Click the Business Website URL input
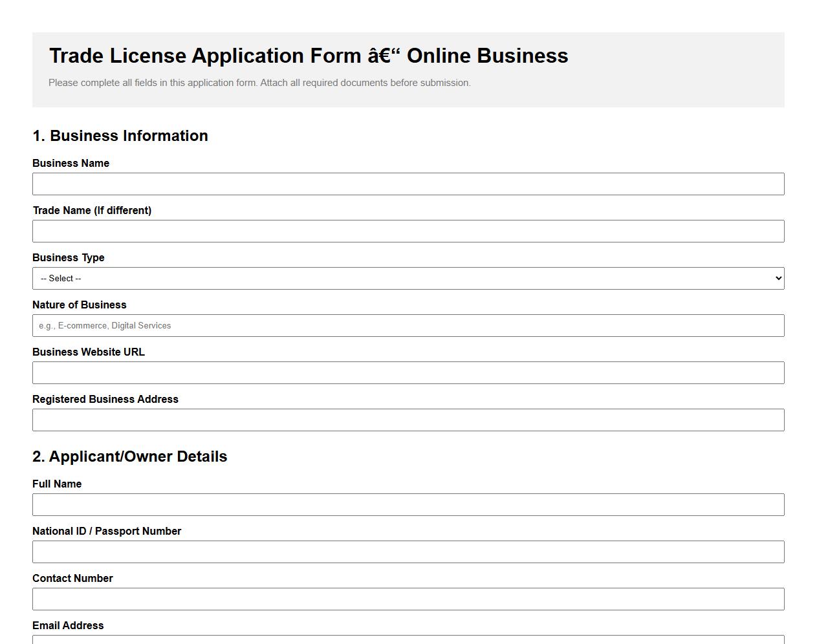 (x=408, y=372)
